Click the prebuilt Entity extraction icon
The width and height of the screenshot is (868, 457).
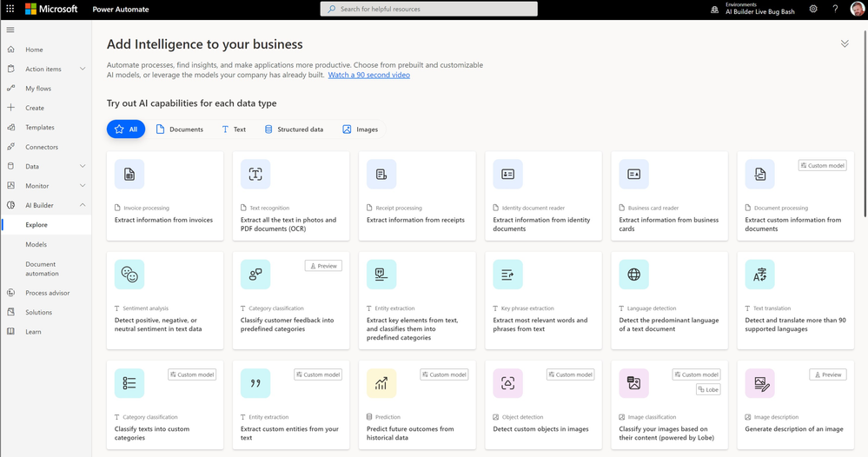pyautogui.click(x=381, y=275)
